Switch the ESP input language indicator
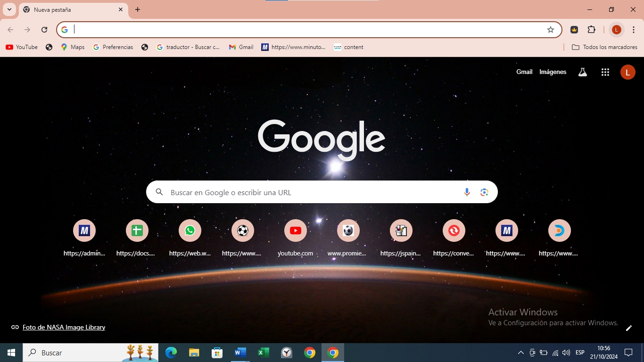This screenshot has width=644, height=362. coord(580,353)
